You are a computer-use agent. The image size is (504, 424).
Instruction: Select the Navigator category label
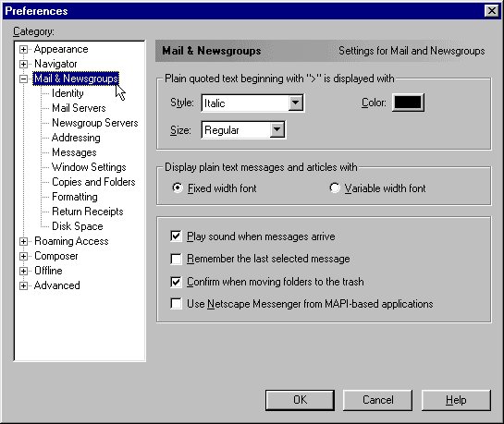pyautogui.click(x=55, y=64)
